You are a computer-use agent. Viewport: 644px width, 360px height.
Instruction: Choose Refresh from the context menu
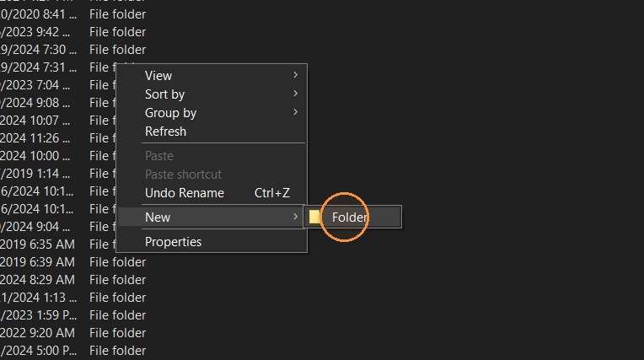(x=212, y=131)
